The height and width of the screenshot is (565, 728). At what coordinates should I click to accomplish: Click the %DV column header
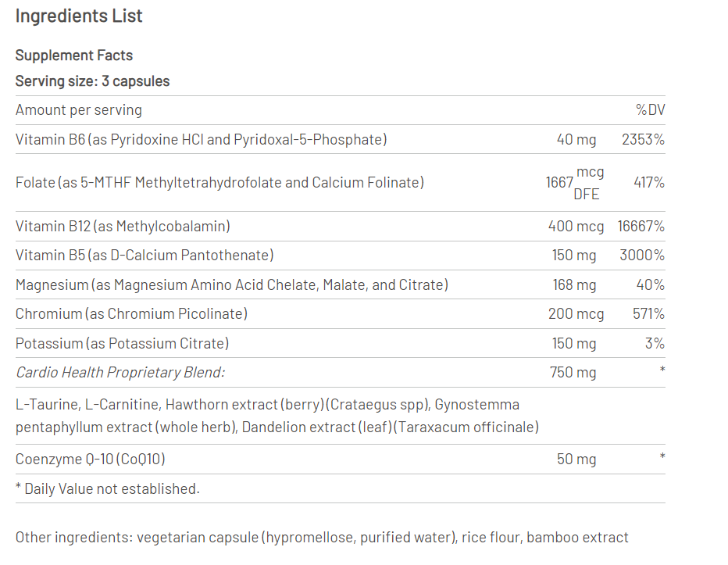(x=650, y=110)
